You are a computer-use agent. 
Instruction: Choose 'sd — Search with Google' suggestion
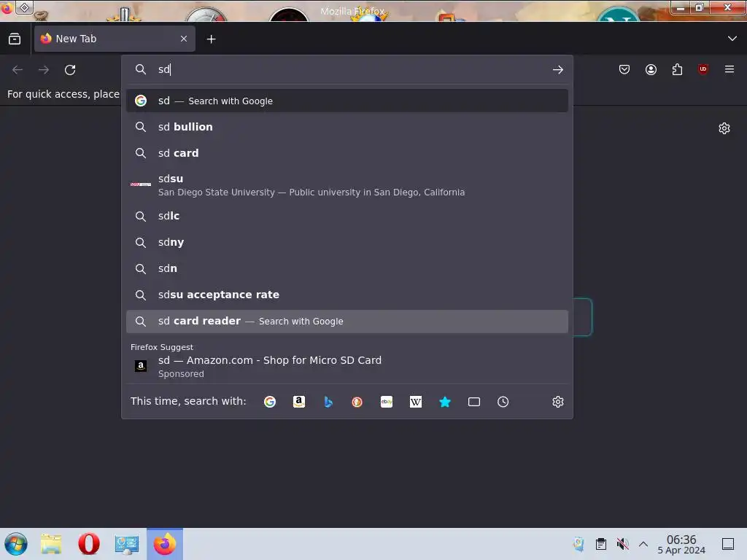347,101
